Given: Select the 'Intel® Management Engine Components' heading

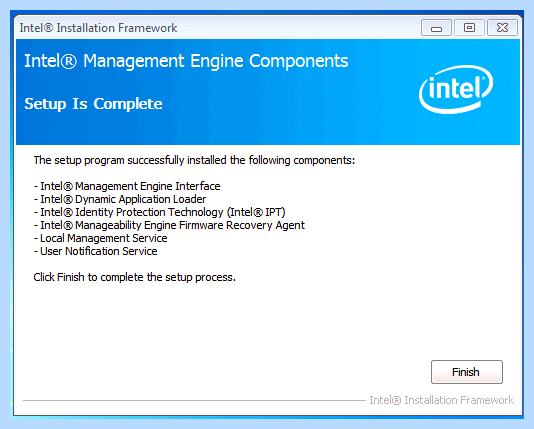Looking at the screenshot, I should coord(186,62).
